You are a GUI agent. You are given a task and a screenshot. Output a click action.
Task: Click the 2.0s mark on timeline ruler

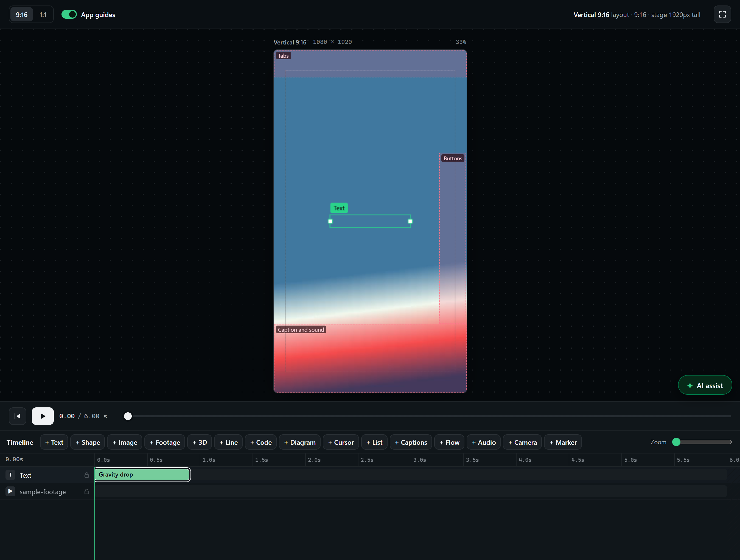(314, 460)
